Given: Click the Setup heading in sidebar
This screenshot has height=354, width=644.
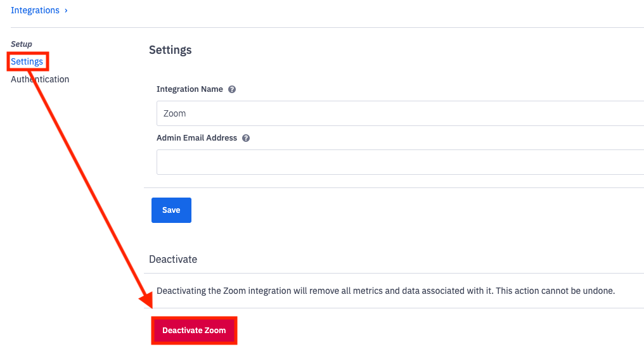Looking at the screenshot, I should point(22,44).
